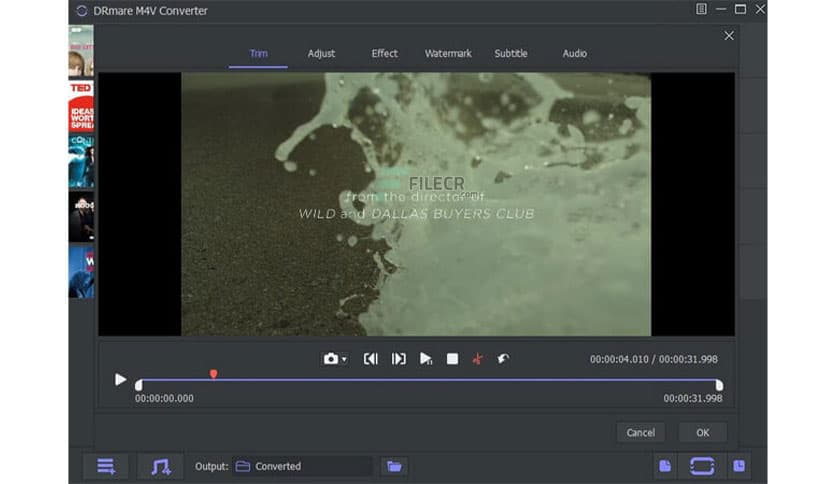The height and width of the screenshot is (484, 836).
Task: Open the output folder browse icon
Action: (394, 466)
